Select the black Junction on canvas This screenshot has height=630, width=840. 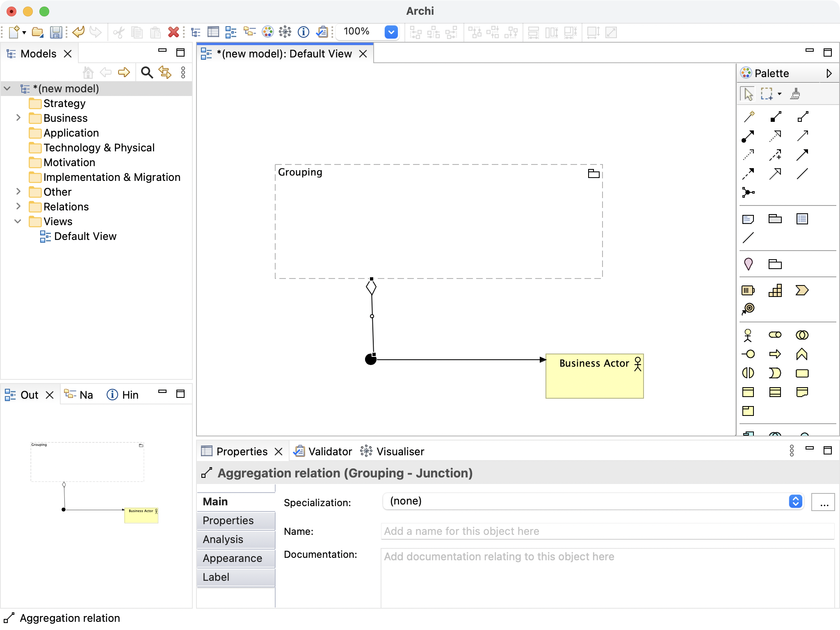[371, 359]
